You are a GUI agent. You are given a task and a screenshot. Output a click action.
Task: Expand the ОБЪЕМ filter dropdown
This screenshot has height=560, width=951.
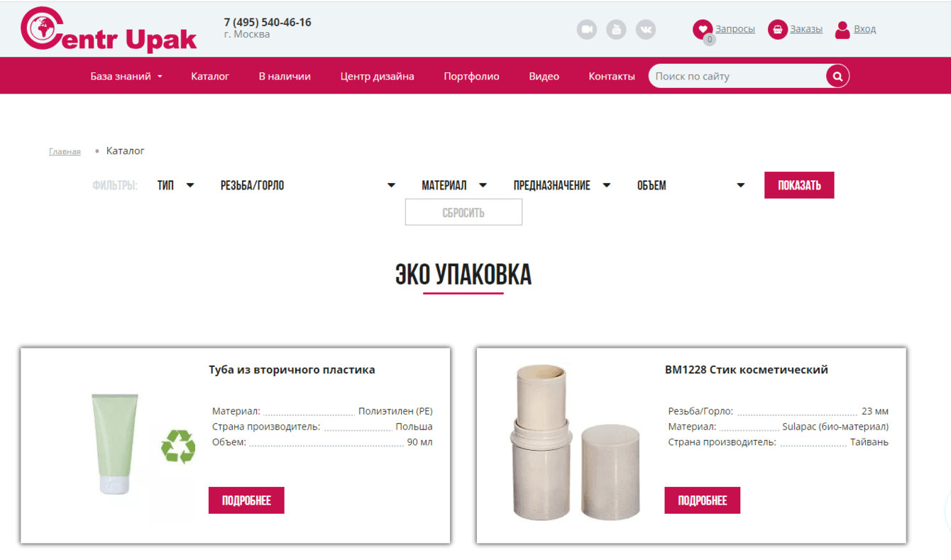click(x=691, y=185)
